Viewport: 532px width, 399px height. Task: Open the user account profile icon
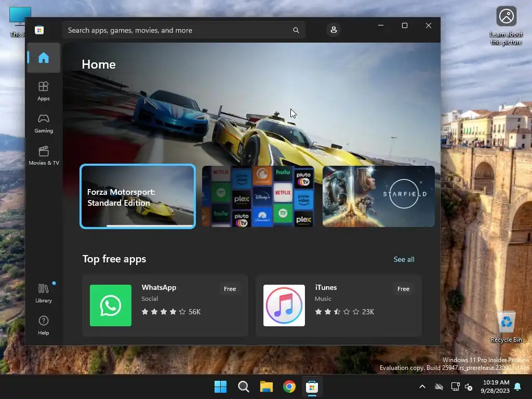click(334, 30)
